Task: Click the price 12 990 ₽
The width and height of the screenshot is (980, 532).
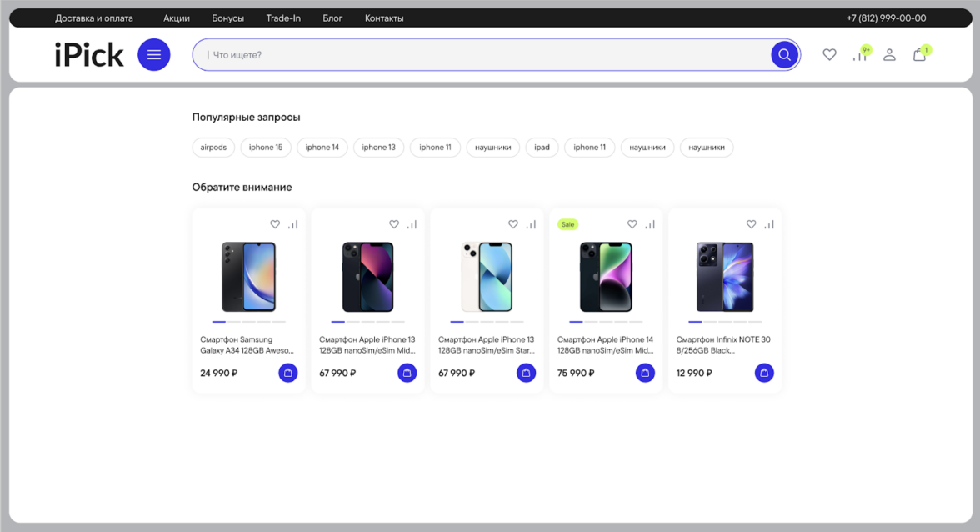Action: [693, 374]
